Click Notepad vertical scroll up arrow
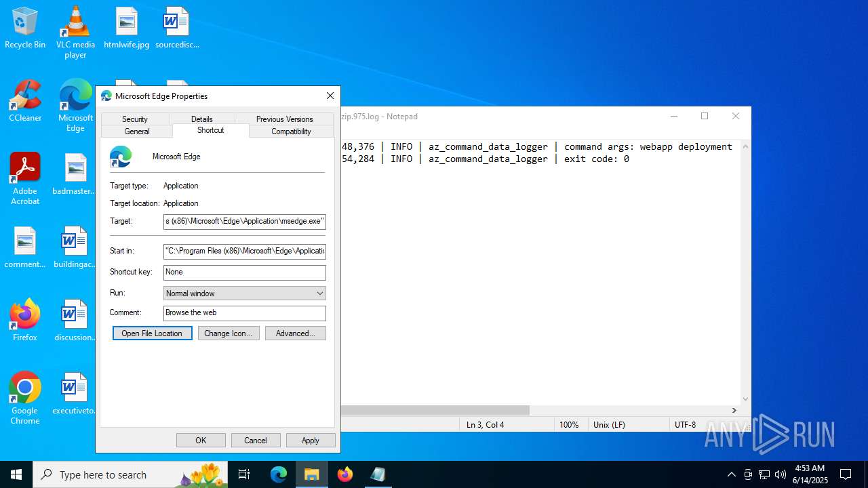Viewport: 868px width, 488px height. (x=746, y=146)
